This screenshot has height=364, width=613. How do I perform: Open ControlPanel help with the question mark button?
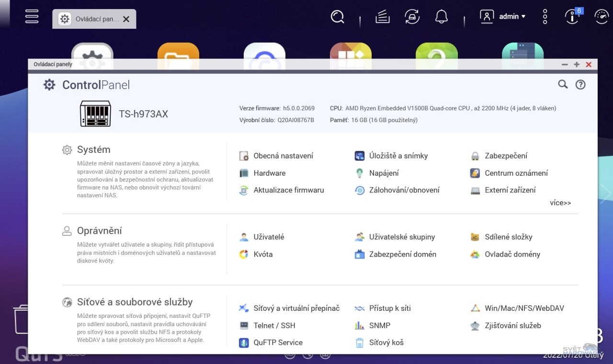580,84
